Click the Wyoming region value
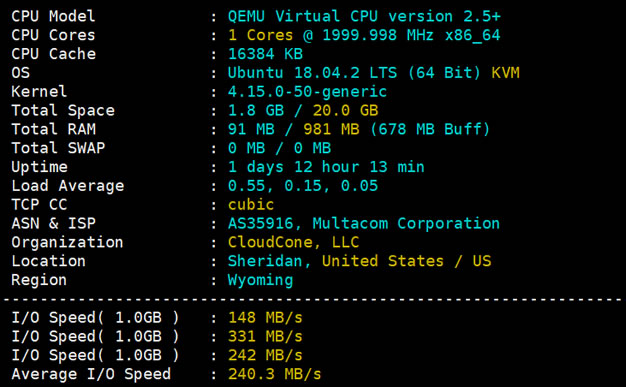 [260, 280]
